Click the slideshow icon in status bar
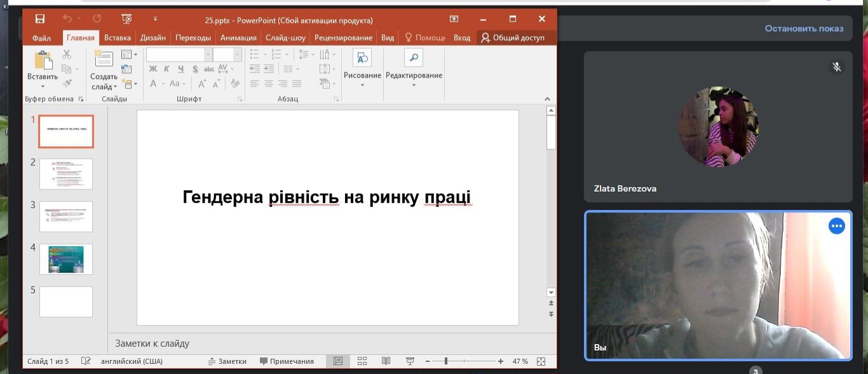The image size is (868, 374). click(x=410, y=361)
